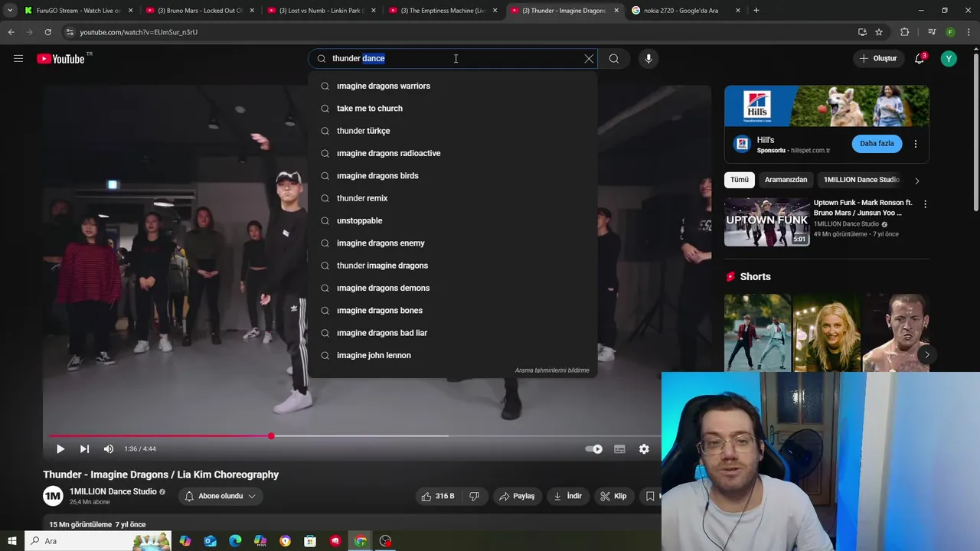
Task: Select suggestion thunder türkçe
Action: (x=452, y=131)
